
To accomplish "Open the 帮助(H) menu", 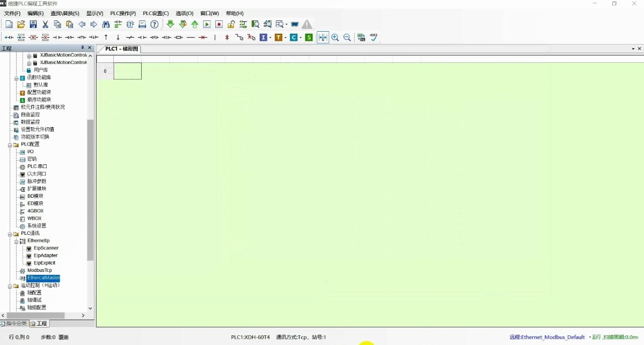I will point(235,13).
